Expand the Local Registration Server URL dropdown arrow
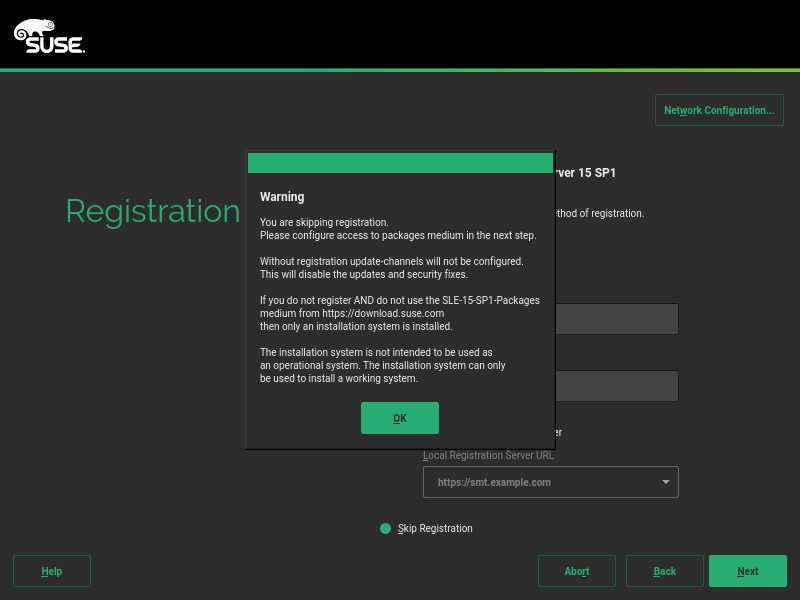The width and height of the screenshot is (800, 600). pyautogui.click(x=665, y=482)
